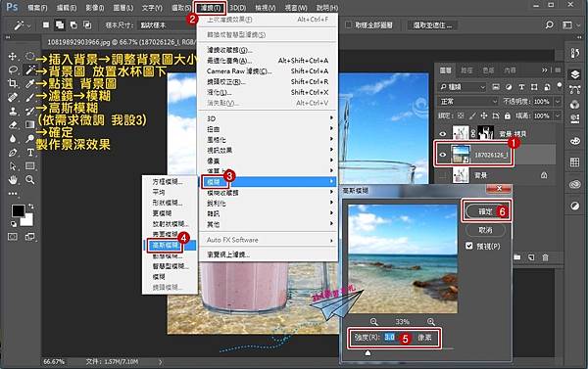This screenshot has width=588, height=369.
Task: Show the 背景 layer visibility box
Action: pos(443,175)
